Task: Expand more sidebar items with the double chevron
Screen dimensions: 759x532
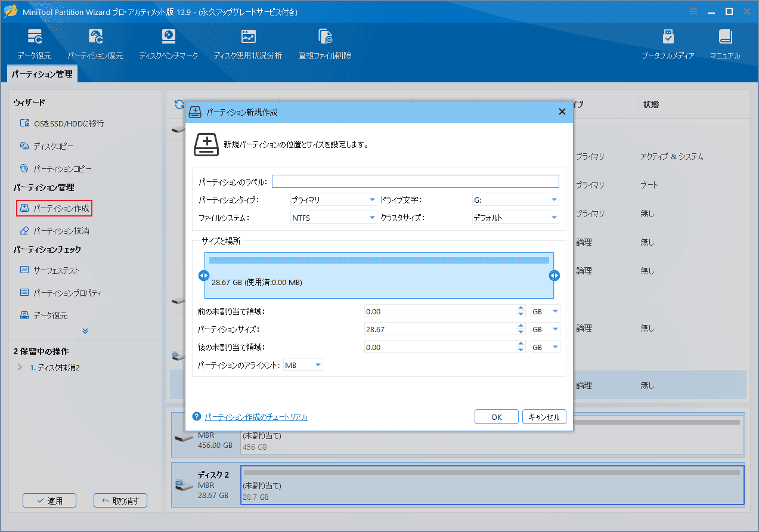Action: 85,330
